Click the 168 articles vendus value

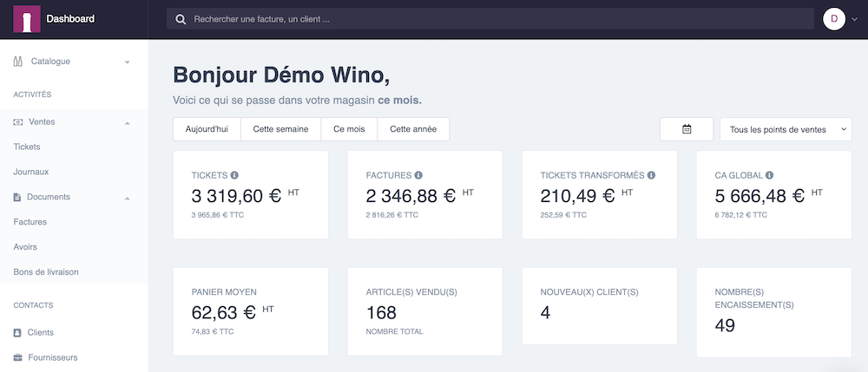(x=381, y=313)
